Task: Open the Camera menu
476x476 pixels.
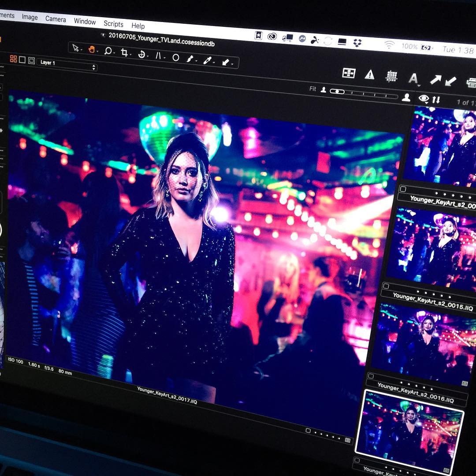Action: pos(56,19)
